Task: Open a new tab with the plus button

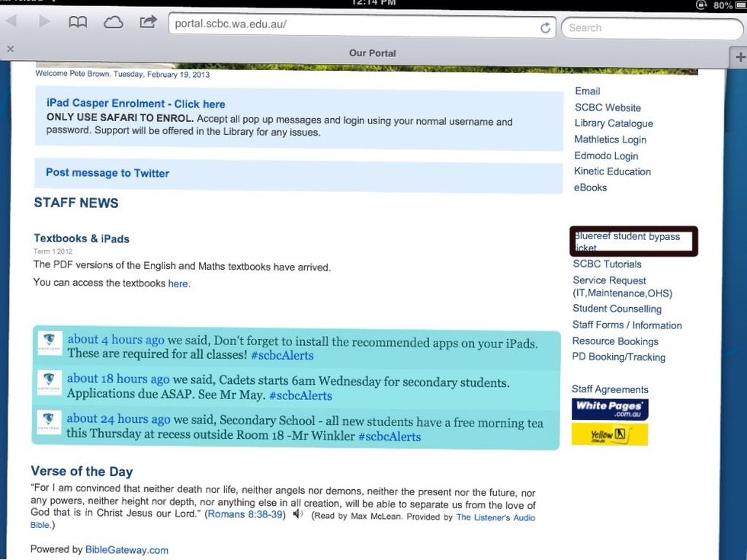Action: [x=739, y=57]
